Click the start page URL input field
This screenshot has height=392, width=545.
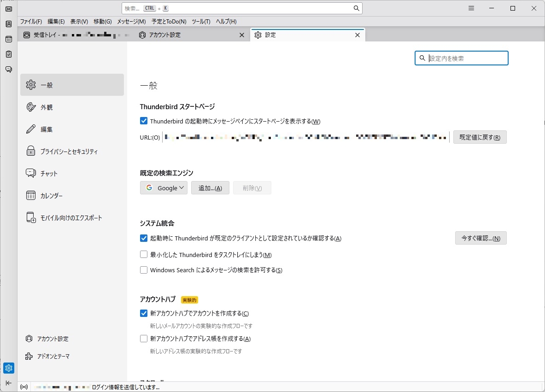point(306,137)
